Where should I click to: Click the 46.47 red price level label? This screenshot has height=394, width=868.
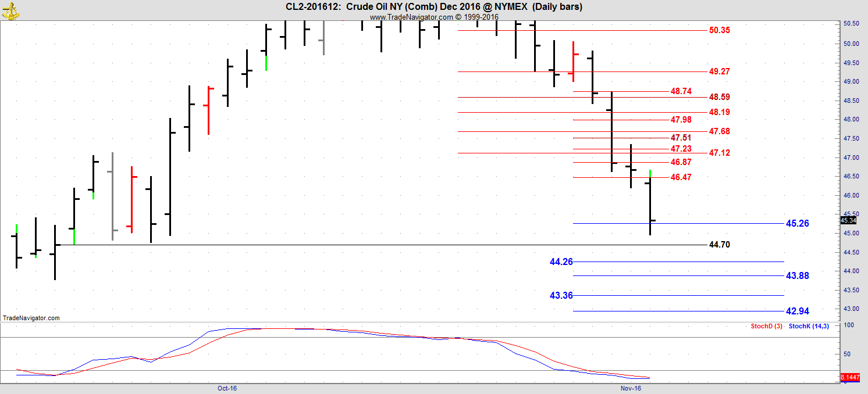coord(681,177)
